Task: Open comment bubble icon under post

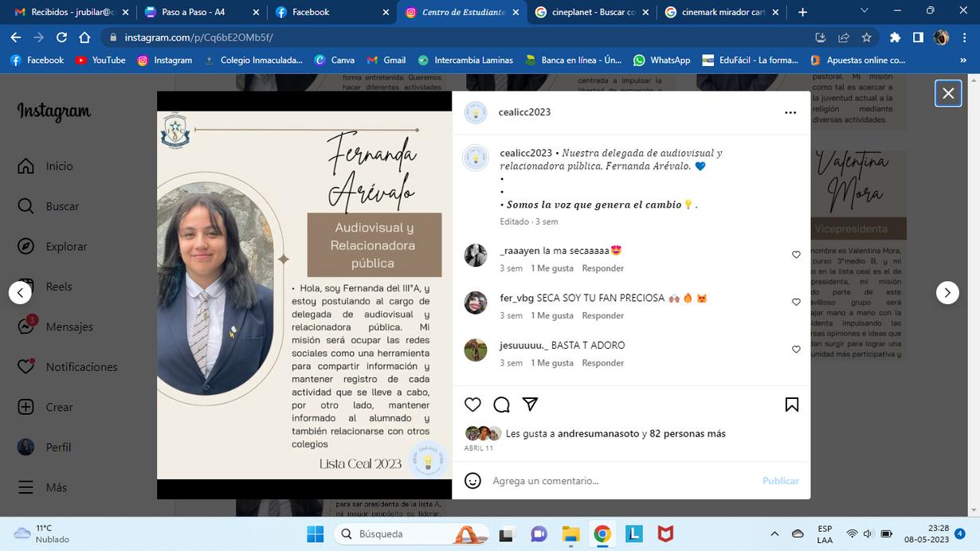Action: [501, 404]
